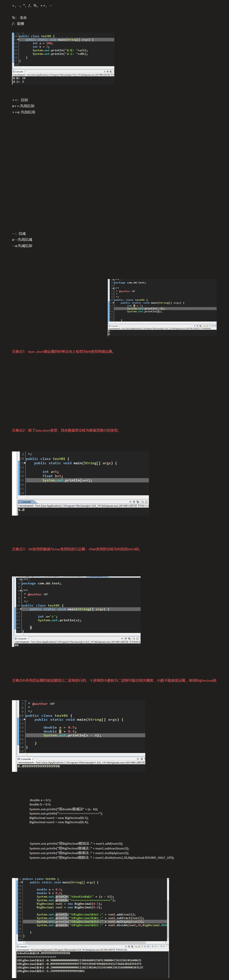229x980 pixels.
Task: Open the Console tab in the first a/b modulo screenshot
Action: [x=19, y=71]
